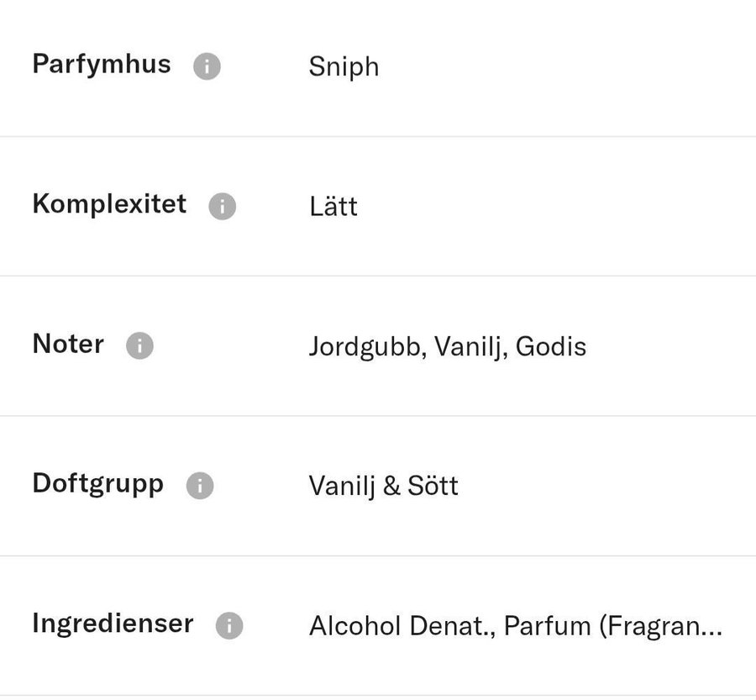Select the Jordgubb note
This screenshot has height=700, width=756.
[363, 346]
